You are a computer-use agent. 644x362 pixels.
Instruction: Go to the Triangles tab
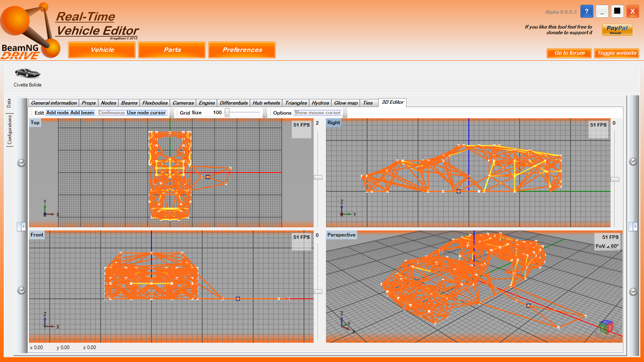[296, 103]
